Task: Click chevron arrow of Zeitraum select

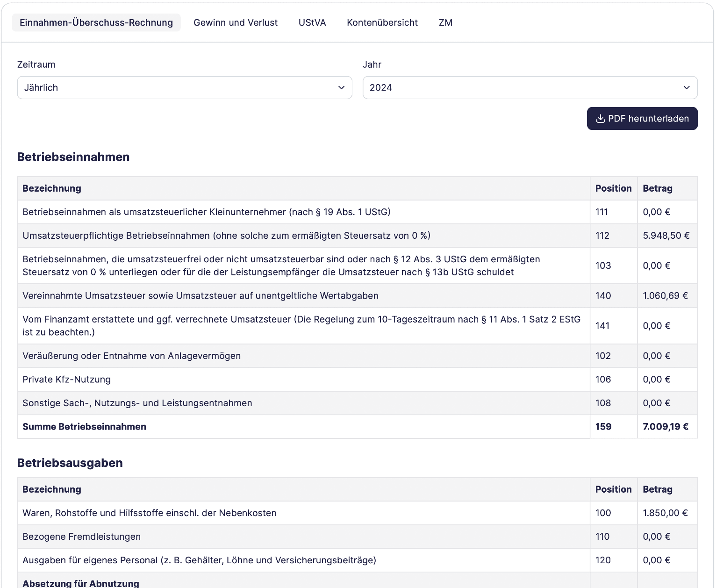Action: pyautogui.click(x=342, y=87)
